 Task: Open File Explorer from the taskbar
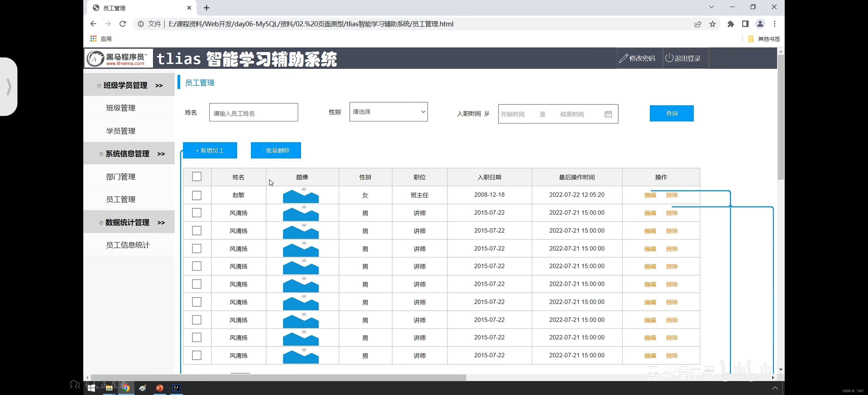pos(109,388)
